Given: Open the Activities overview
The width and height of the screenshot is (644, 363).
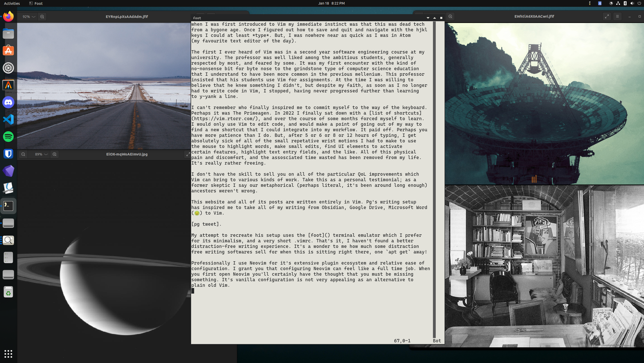Looking at the screenshot, I should [x=12, y=3].
